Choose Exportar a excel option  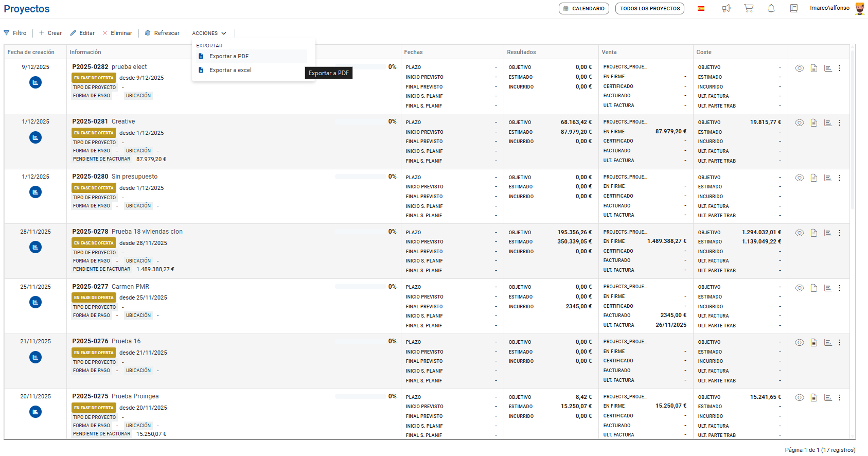[230, 70]
